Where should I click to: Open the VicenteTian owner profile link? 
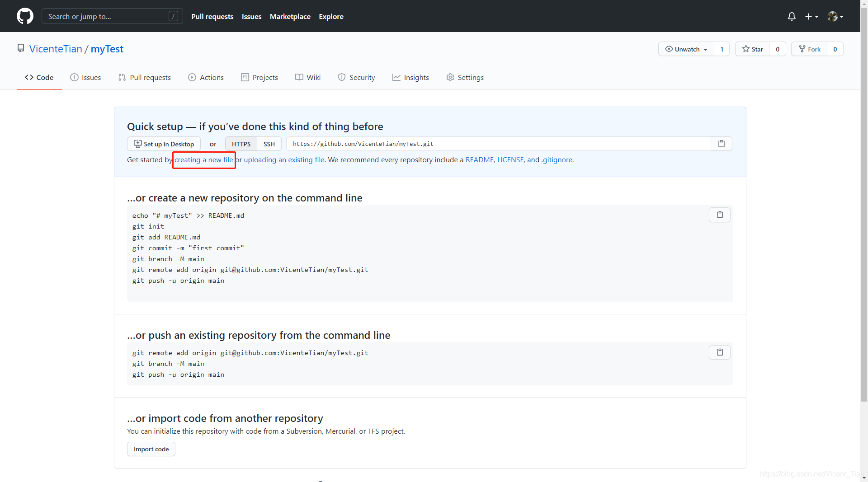point(56,49)
